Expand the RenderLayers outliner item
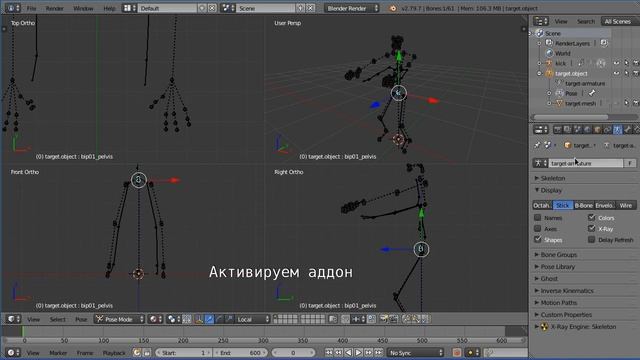This screenshot has height=360, width=640. pos(539,43)
